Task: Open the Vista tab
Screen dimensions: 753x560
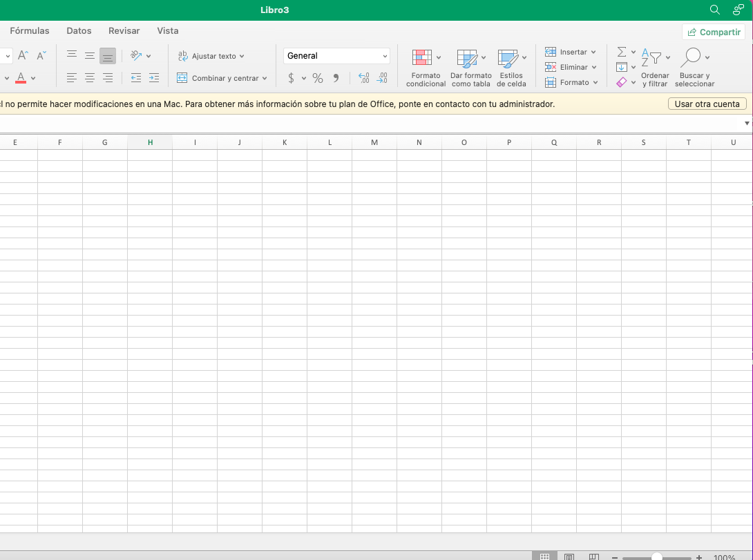Action: (168, 30)
